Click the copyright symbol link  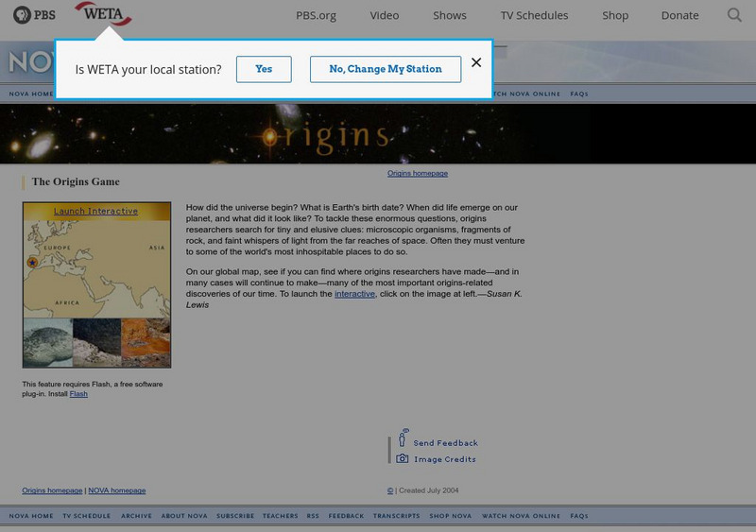click(390, 490)
